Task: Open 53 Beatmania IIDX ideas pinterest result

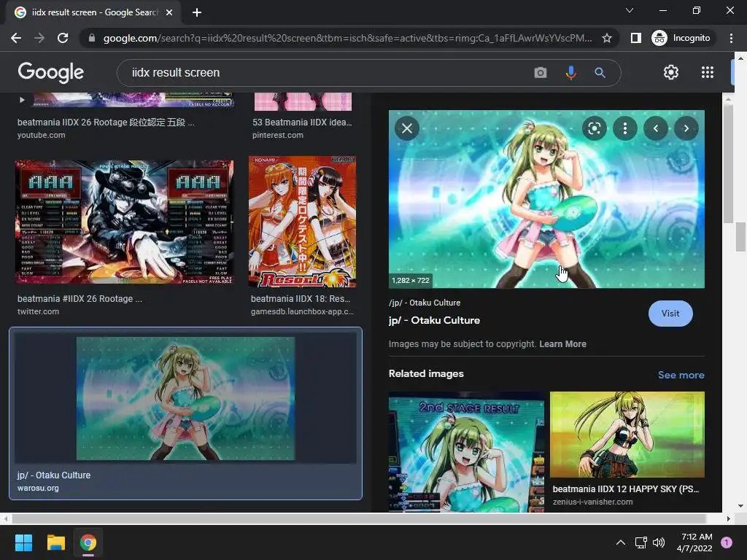Action: [x=302, y=122]
